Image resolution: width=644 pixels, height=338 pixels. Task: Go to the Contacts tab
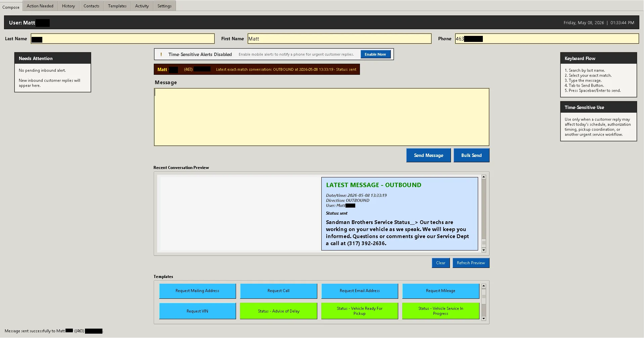coord(91,6)
